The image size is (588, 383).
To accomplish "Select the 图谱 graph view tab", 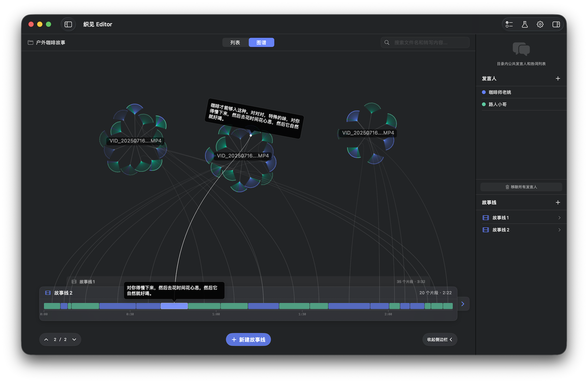I will [261, 43].
